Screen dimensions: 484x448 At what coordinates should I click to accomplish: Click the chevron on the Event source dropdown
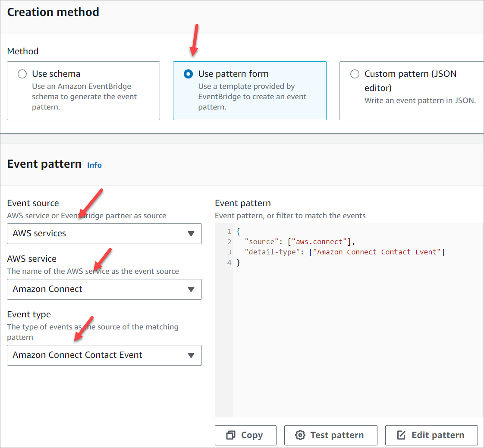click(x=191, y=234)
